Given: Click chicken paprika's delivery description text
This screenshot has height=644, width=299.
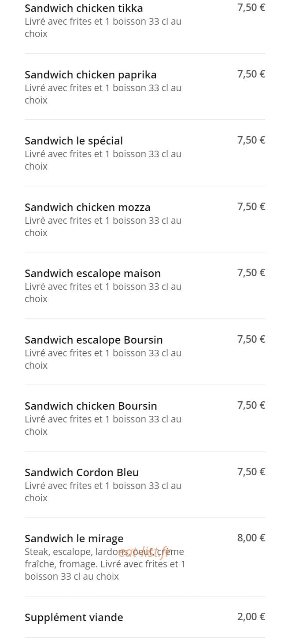Looking at the screenshot, I should click(103, 94).
